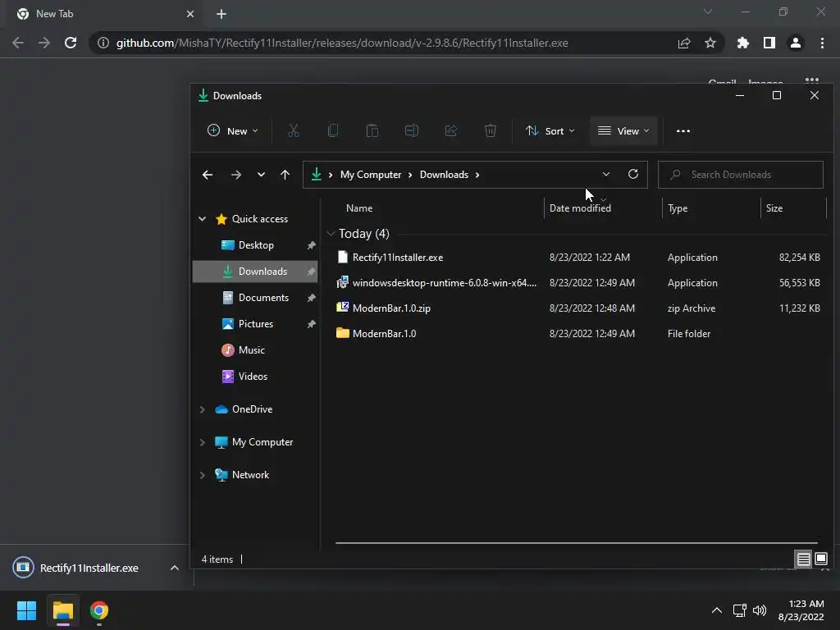Image resolution: width=840 pixels, height=630 pixels.
Task: Click Downloads breadcrumb in address bar
Action: 444,175
